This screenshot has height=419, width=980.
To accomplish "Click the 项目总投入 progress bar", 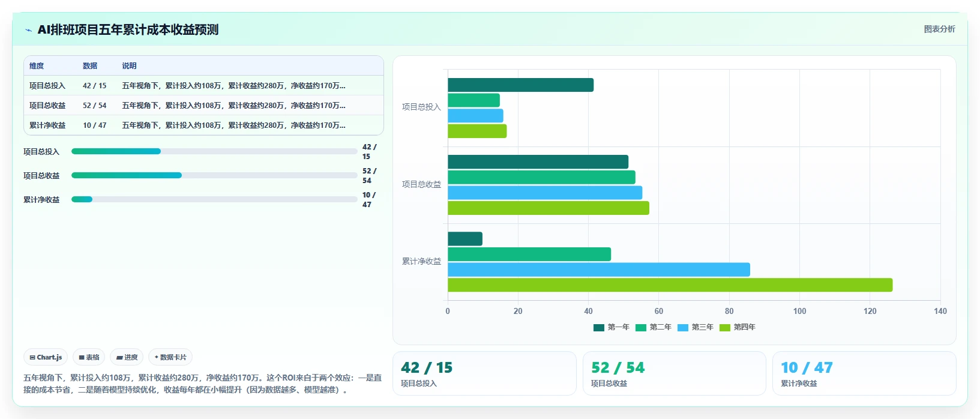I will click(214, 151).
